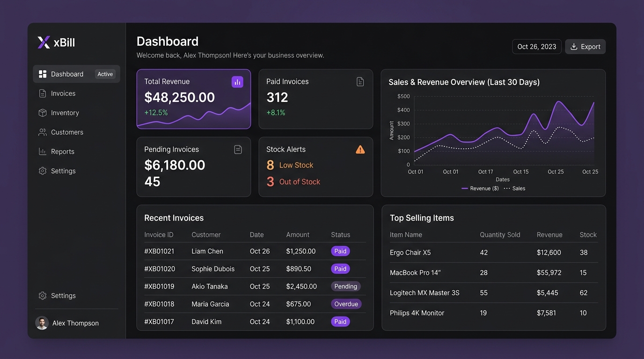Select the active Dashboard menu item
This screenshot has width=644, height=359.
click(x=76, y=74)
